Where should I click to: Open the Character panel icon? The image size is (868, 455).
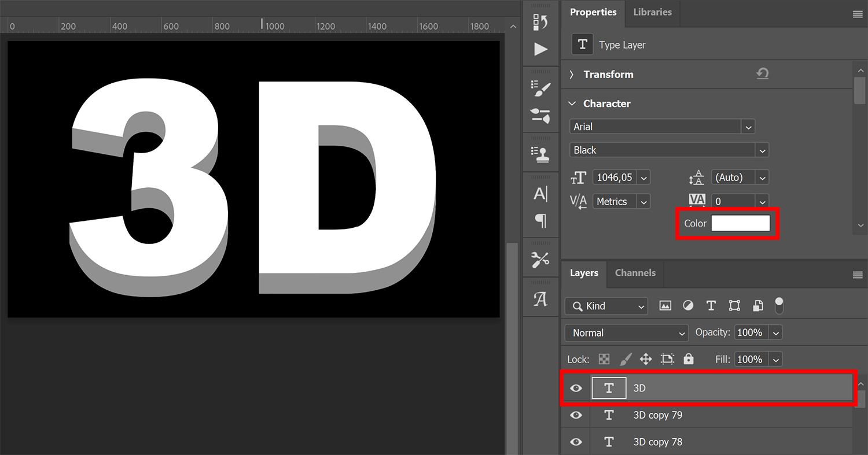540,194
